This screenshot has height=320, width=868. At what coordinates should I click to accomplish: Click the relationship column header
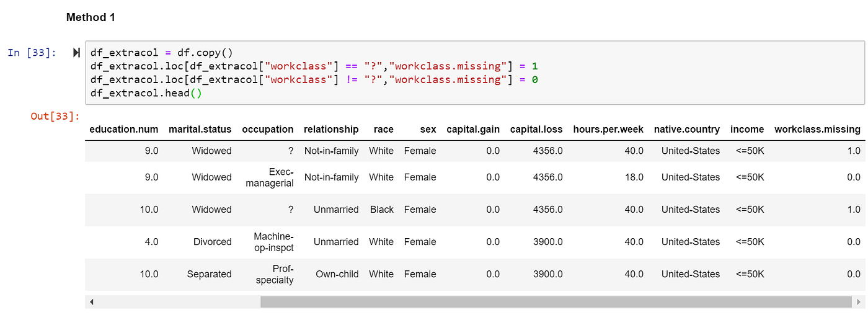click(x=331, y=130)
